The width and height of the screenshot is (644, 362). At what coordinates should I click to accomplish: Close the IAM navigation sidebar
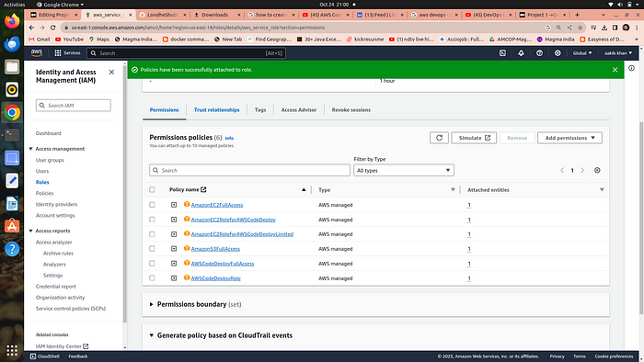(111, 73)
